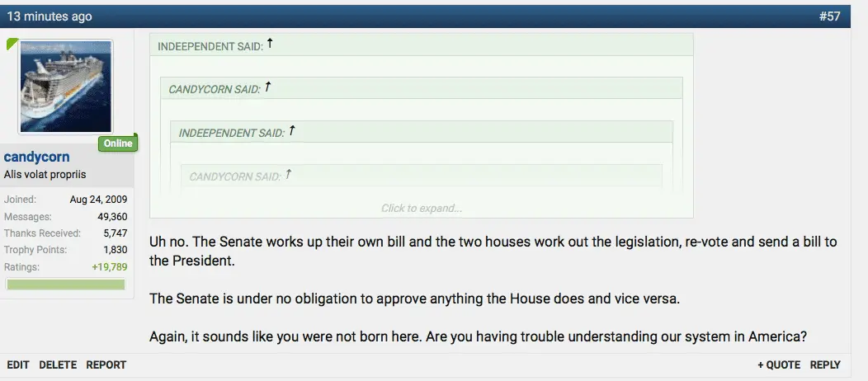The image size is (868, 381).
Task: Click the arrow after first CANDYCORN SAID
Action: 267,87
